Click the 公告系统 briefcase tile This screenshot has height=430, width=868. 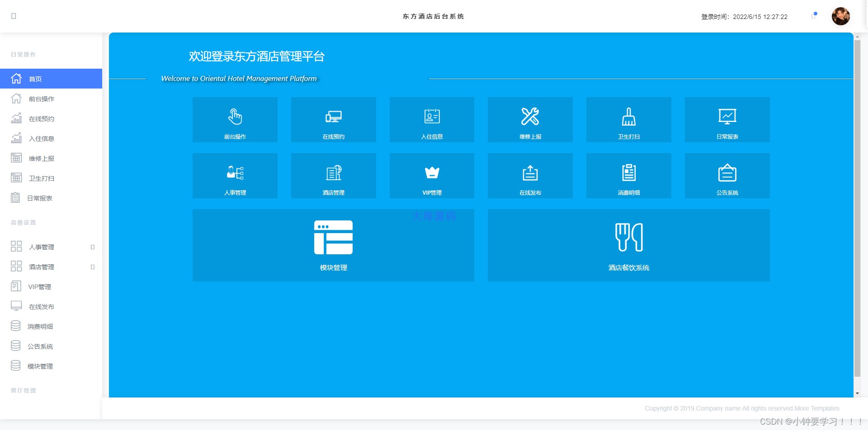pyautogui.click(x=727, y=176)
